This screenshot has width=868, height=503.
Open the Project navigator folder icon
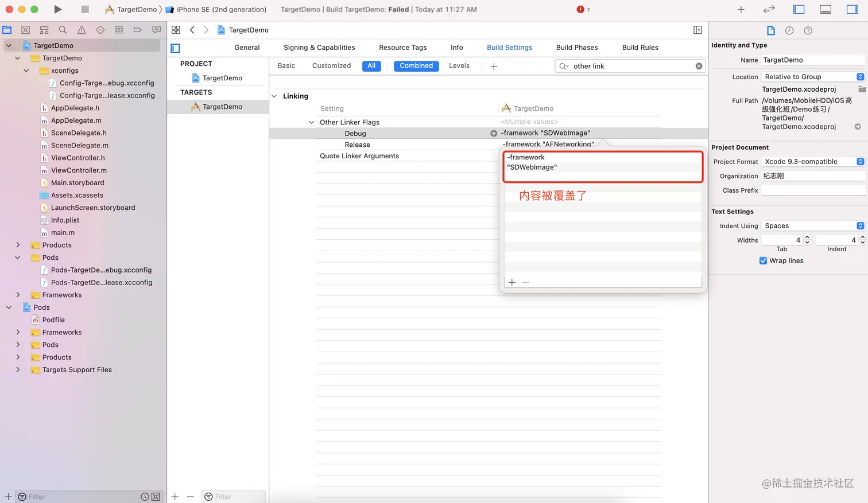[7, 30]
